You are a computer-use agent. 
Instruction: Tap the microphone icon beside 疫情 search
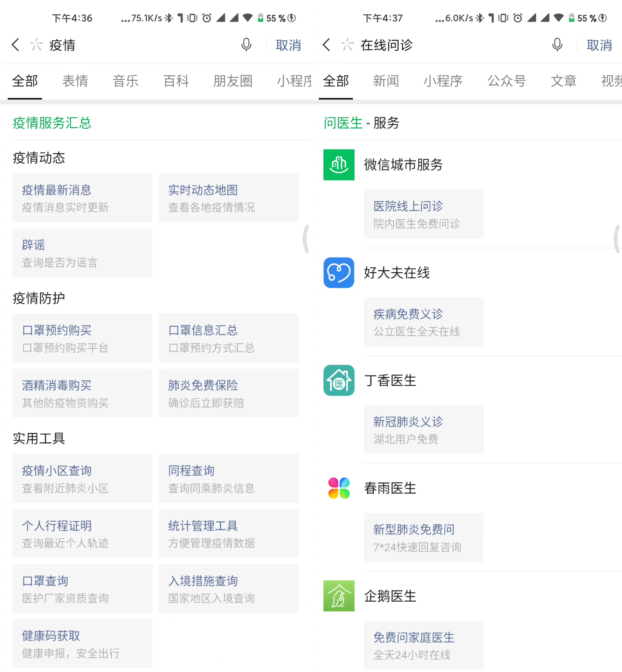[246, 45]
